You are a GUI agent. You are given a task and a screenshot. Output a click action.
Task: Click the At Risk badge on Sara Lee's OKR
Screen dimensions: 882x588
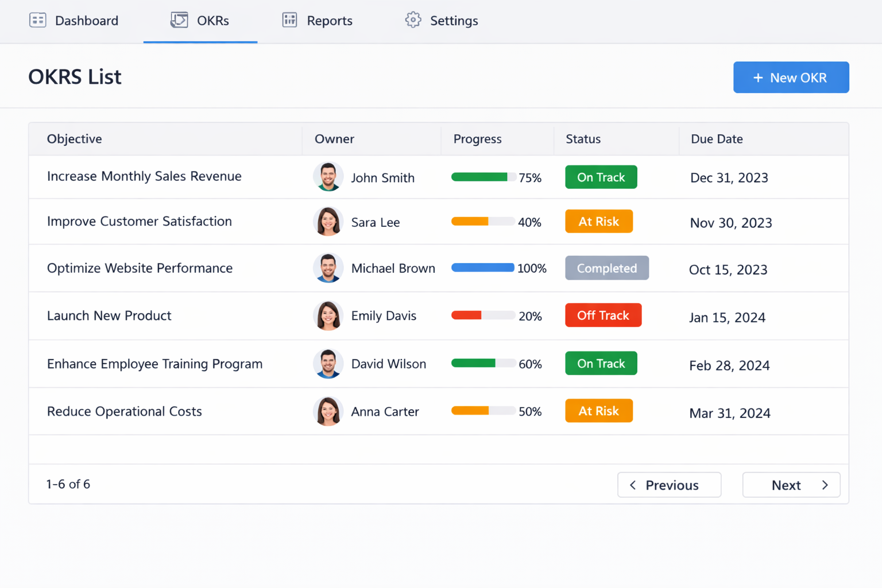[x=599, y=221]
